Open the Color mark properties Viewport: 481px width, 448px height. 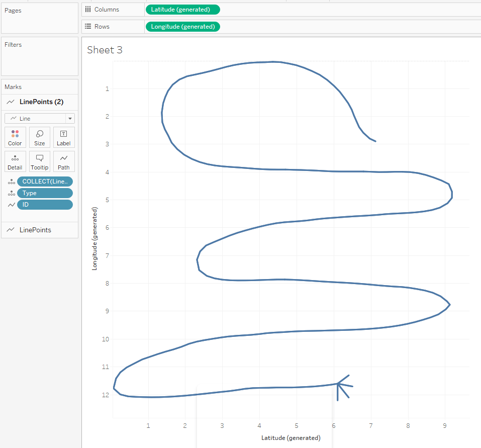coord(15,137)
